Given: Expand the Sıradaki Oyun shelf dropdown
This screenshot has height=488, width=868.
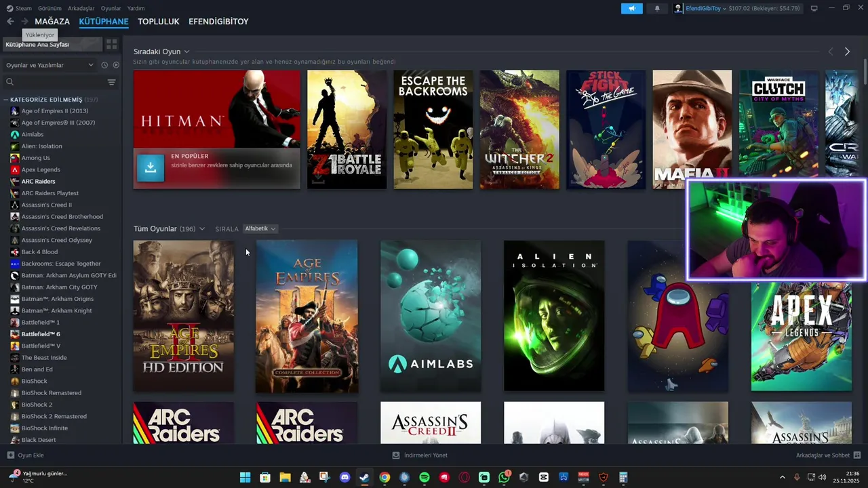Looking at the screenshot, I should click(186, 52).
